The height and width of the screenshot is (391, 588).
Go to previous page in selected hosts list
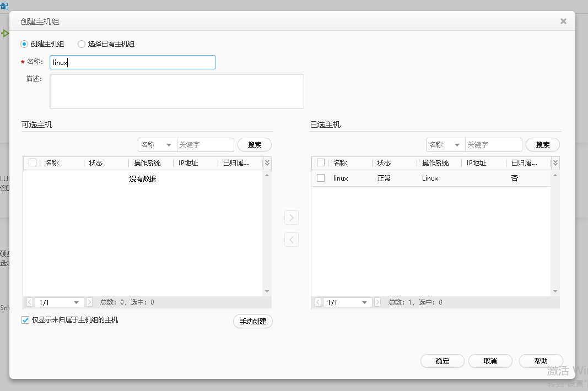pos(318,302)
